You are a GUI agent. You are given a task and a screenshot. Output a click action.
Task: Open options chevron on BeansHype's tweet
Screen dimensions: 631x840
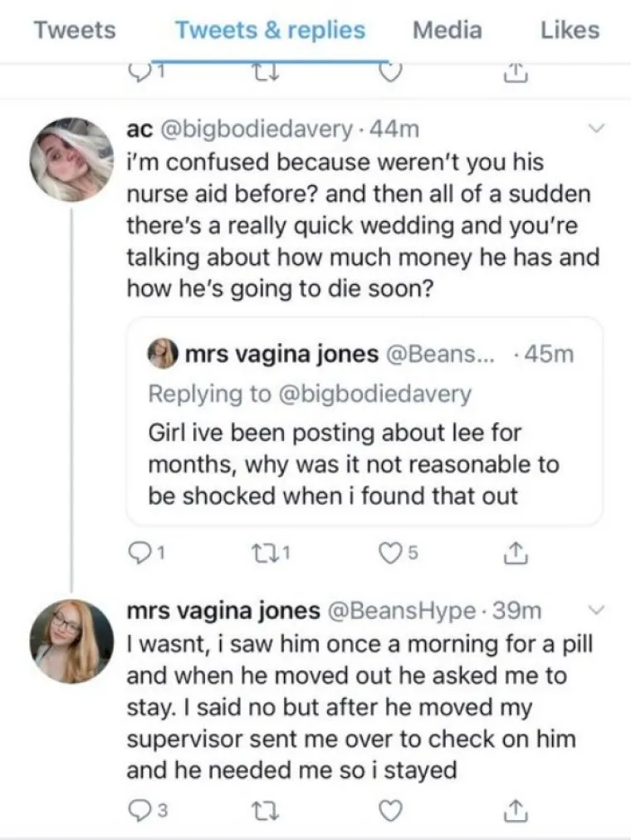pos(596,611)
